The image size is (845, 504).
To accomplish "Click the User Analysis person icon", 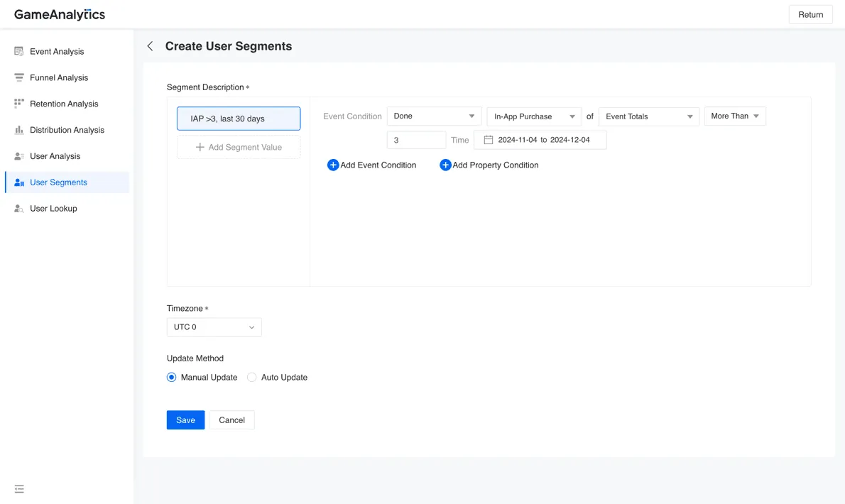I will 19,156.
